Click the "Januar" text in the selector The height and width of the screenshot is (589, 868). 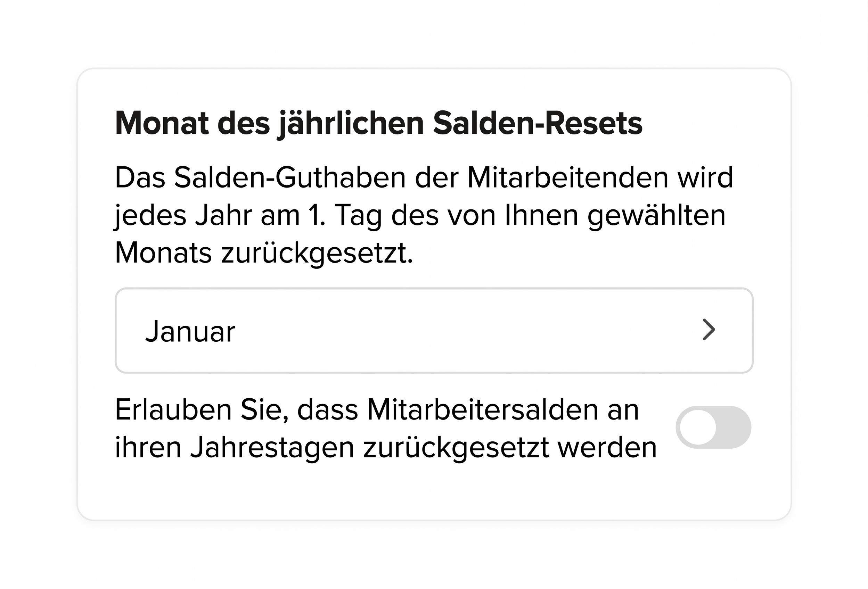(190, 331)
